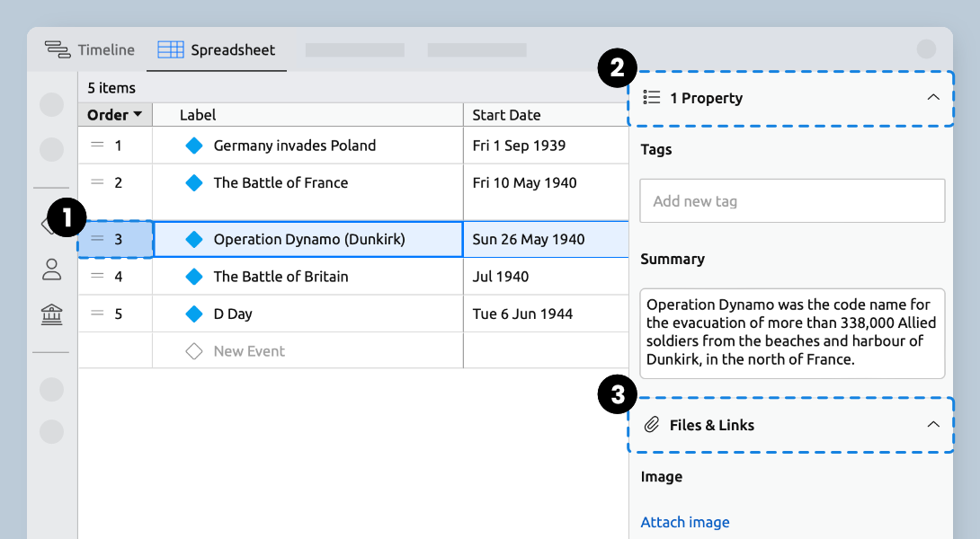Image resolution: width=980 pixels, height=539 pixels.
Task: Click the drag handle of row 3
Action: (x=97, y=239)
